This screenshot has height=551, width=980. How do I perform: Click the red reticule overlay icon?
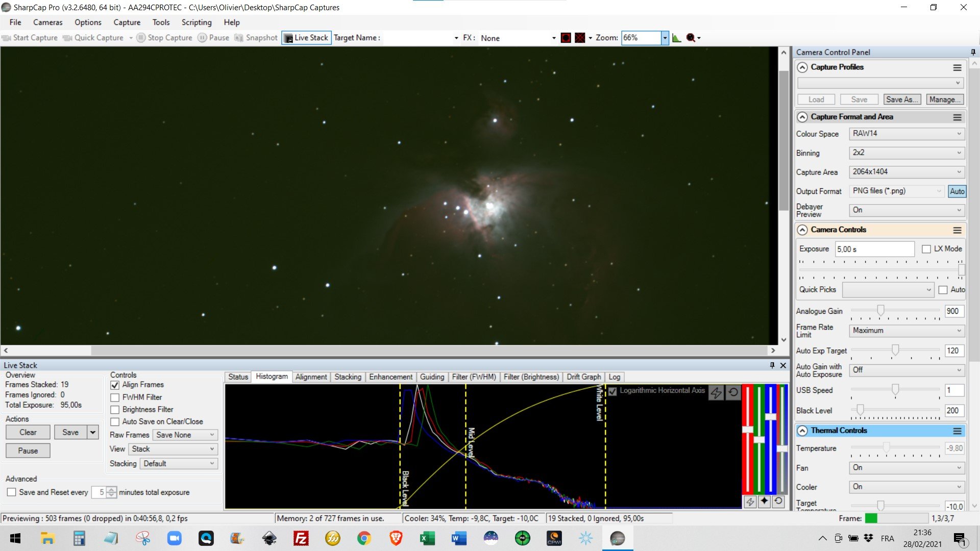(x=580, y=38)
